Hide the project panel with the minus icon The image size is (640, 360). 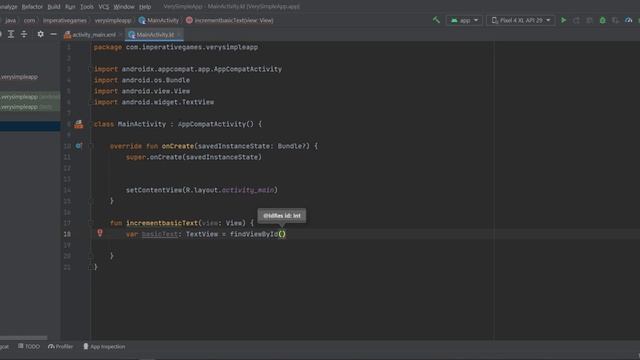click(53, 34)
